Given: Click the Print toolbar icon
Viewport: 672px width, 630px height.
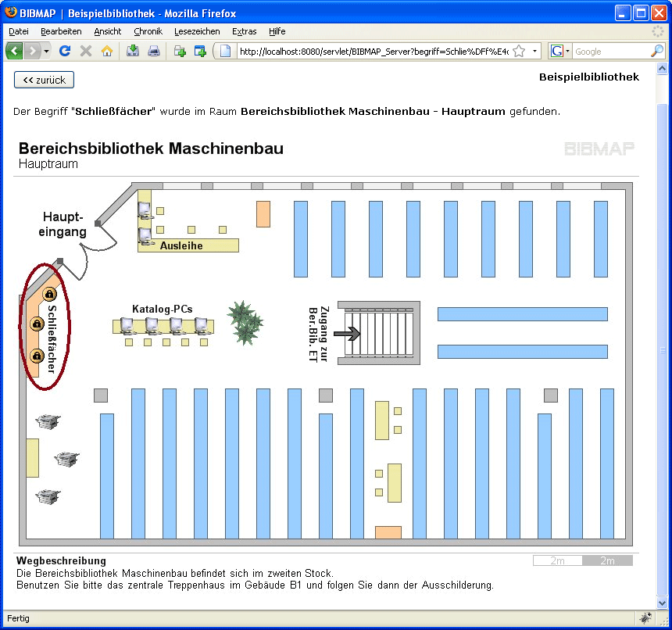Looking at the screenshot, I should click(154, 52).
